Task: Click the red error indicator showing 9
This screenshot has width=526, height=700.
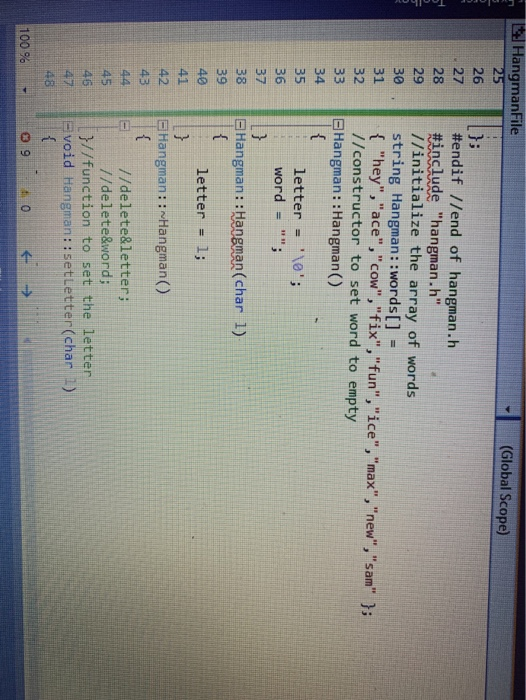Action: coord(25,146)
